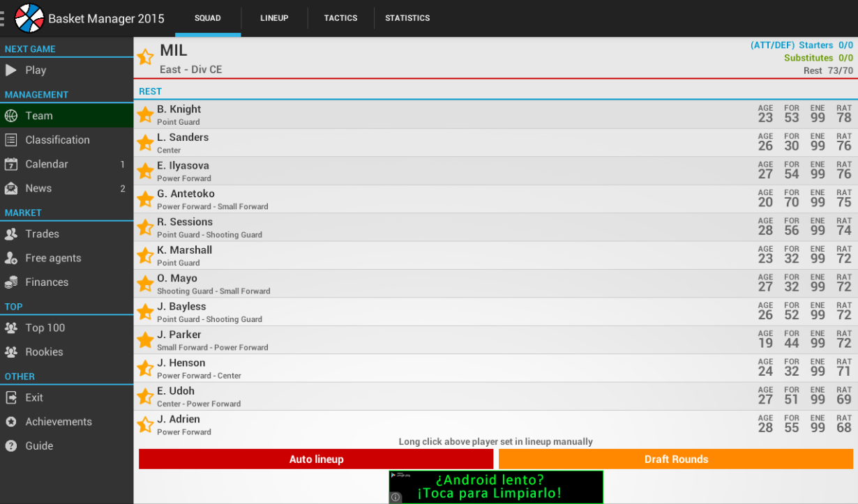Toggle the star next to J. Parker
Image resolution: width=858 pixels, height=504 pixels.
click(x=145, y=340)
